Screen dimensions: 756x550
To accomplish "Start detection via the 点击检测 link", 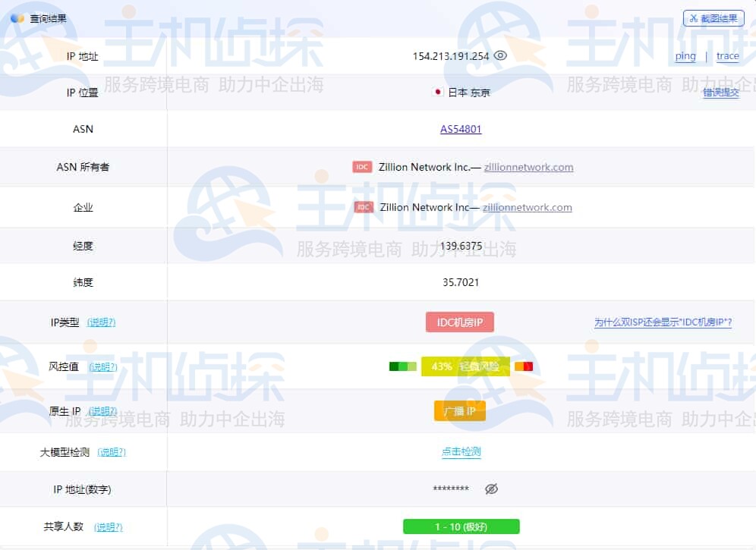I will [460, 451].
